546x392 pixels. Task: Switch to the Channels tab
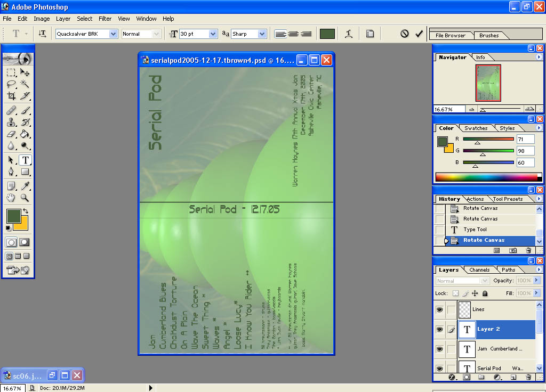[479, 270]
